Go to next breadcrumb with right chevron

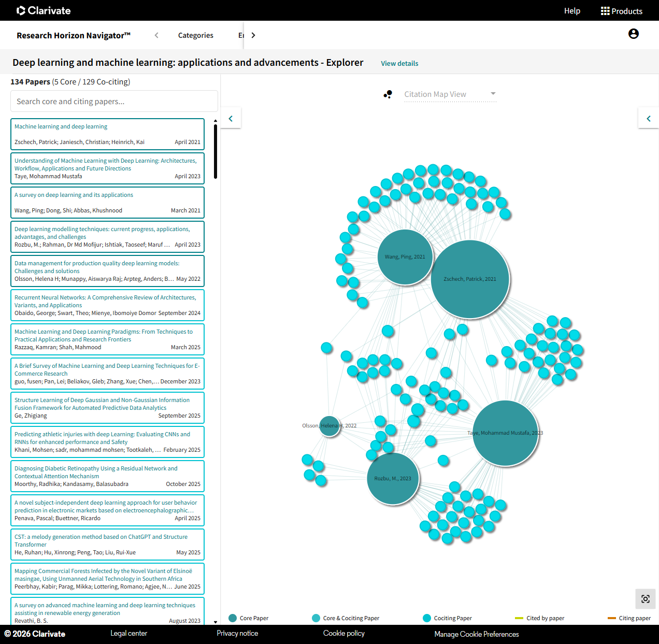253,35
